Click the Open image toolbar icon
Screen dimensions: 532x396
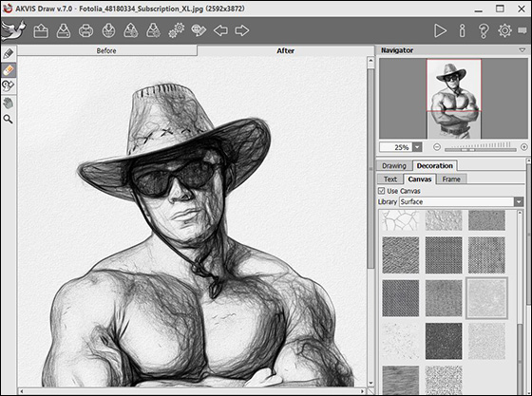tap(41, 30)
